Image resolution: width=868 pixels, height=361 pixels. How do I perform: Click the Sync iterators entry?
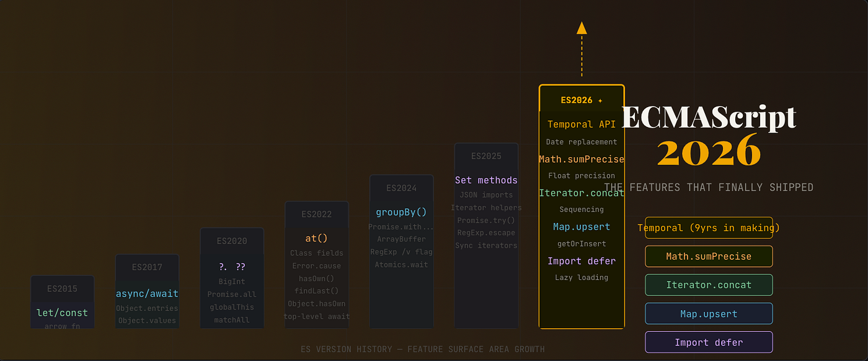tap(486, 246)
